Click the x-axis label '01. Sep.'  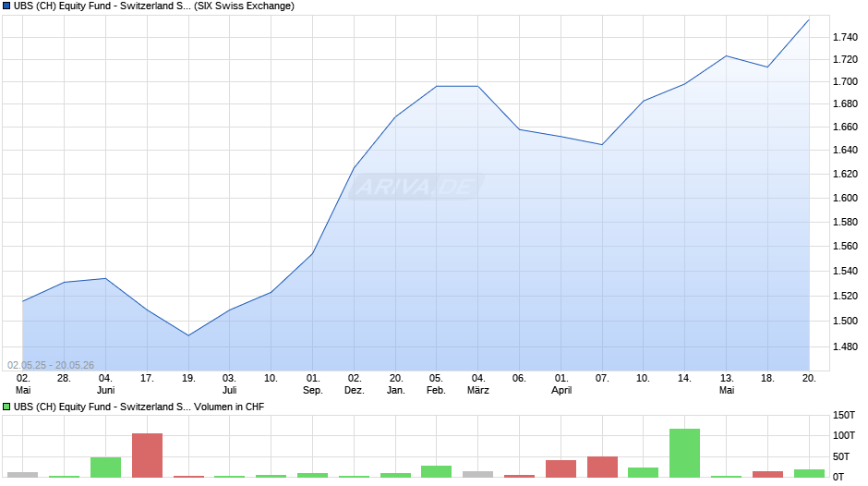(x=313, y=384)
